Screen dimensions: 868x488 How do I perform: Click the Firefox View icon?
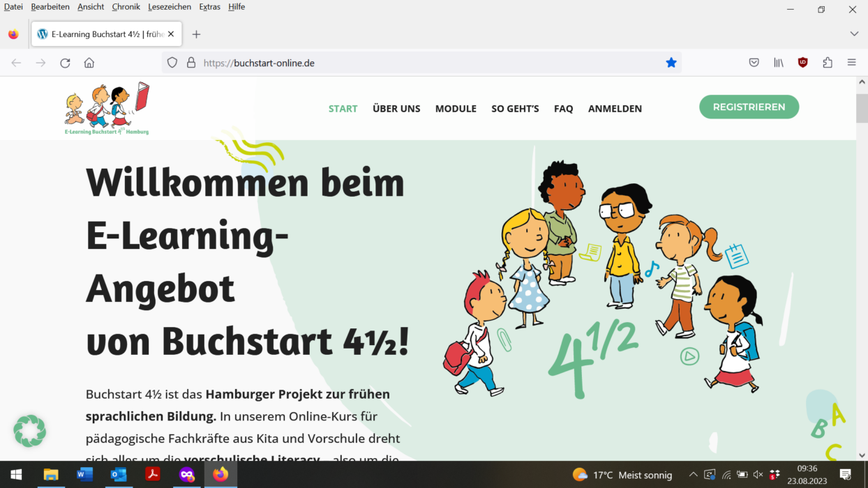[13, 34]
